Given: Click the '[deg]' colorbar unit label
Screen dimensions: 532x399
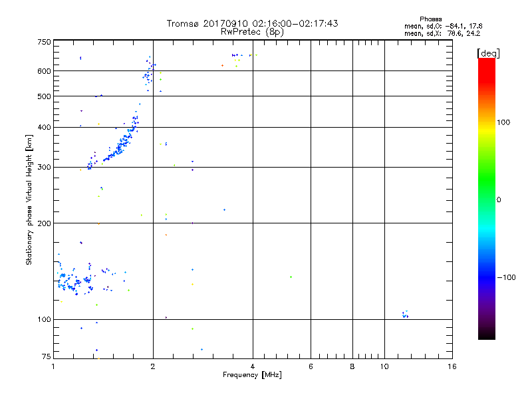Looking at the screenshot, I should point(488,54).
